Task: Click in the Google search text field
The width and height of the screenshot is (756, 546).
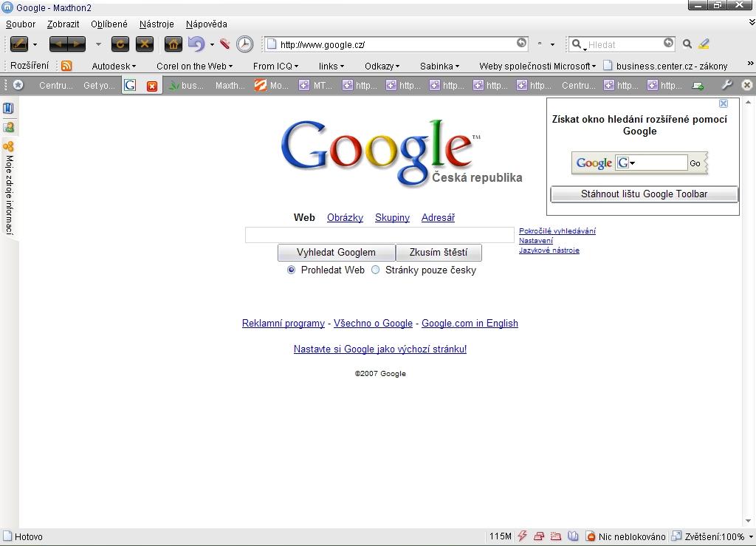Action: [380, 235]
